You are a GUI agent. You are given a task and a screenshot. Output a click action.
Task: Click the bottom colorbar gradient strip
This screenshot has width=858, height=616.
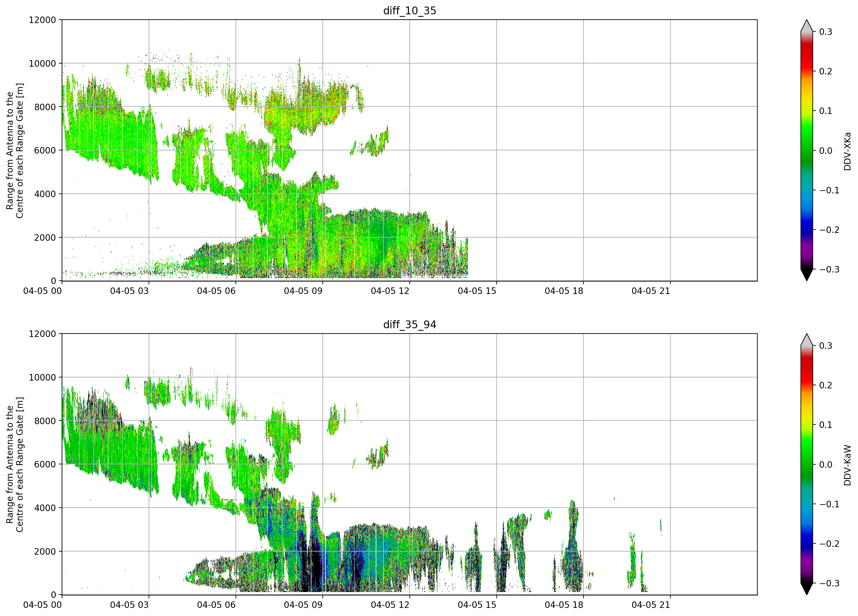point(807,464)
